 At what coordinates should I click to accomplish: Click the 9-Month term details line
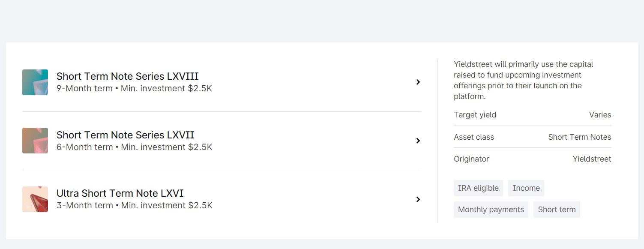pyautogui.click(x=134, y=89)
